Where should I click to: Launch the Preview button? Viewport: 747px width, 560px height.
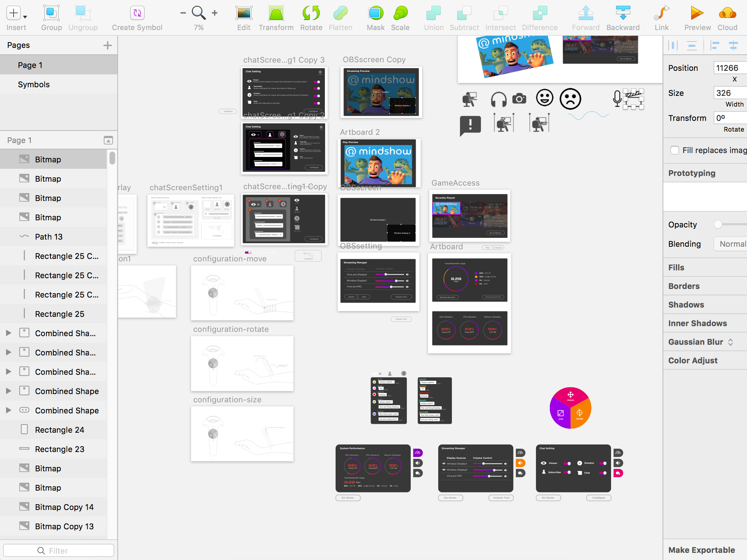point(697,13)
